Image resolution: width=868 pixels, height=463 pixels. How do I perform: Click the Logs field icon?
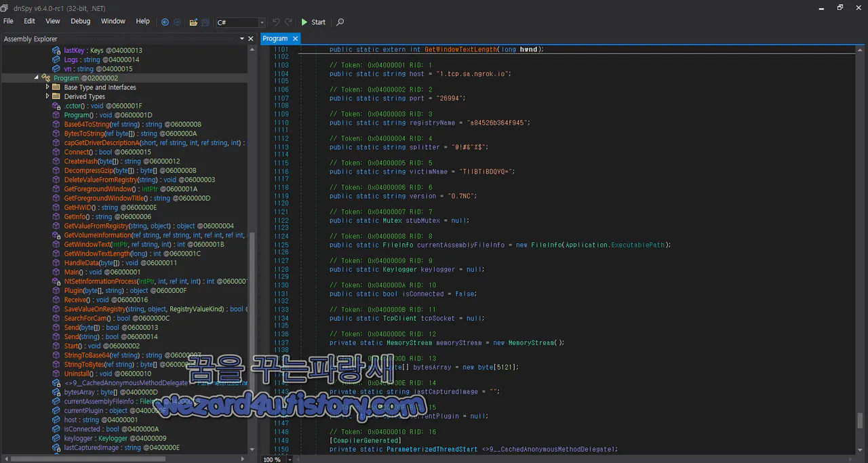(57, 60)
